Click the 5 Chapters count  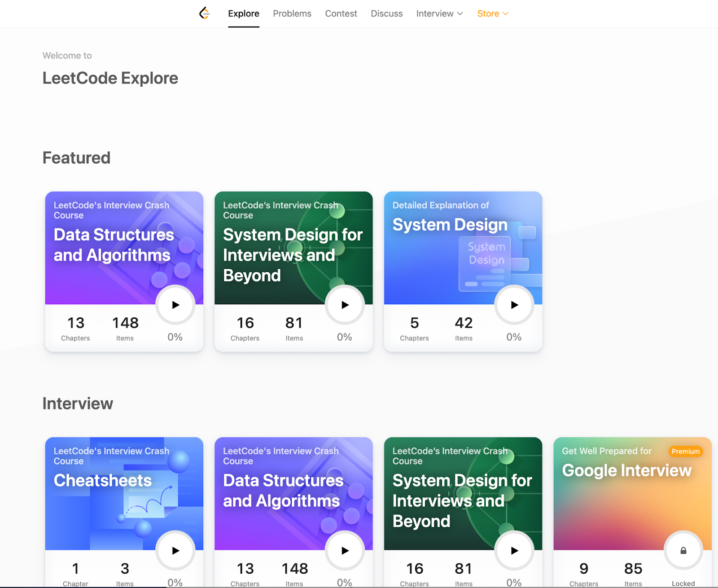(414, 328)
